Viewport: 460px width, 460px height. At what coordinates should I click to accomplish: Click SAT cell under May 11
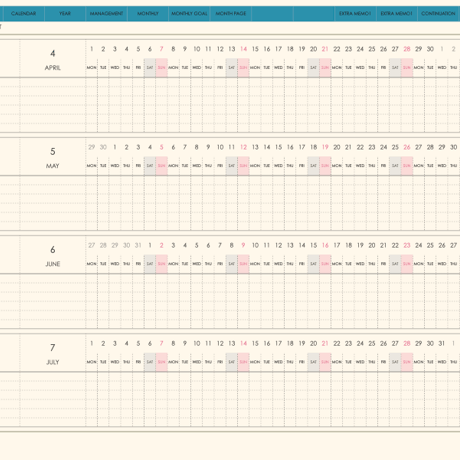[232, 166]
